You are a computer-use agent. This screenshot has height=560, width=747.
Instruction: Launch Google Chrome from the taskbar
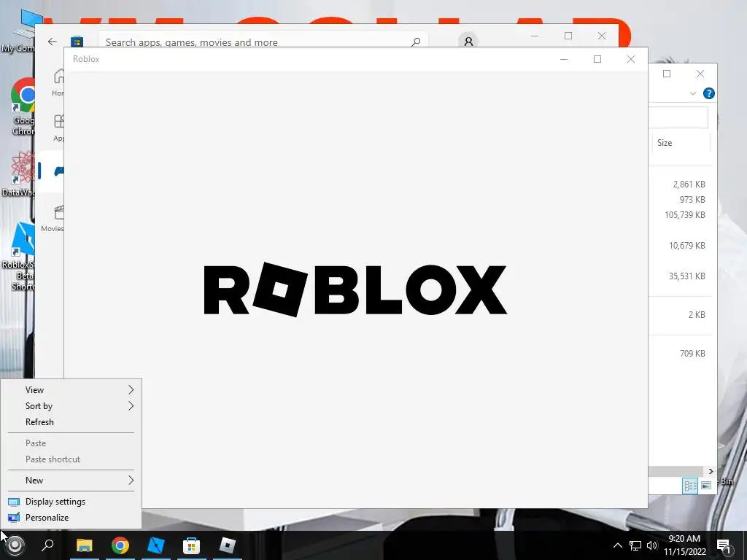[x=120, y=545]
